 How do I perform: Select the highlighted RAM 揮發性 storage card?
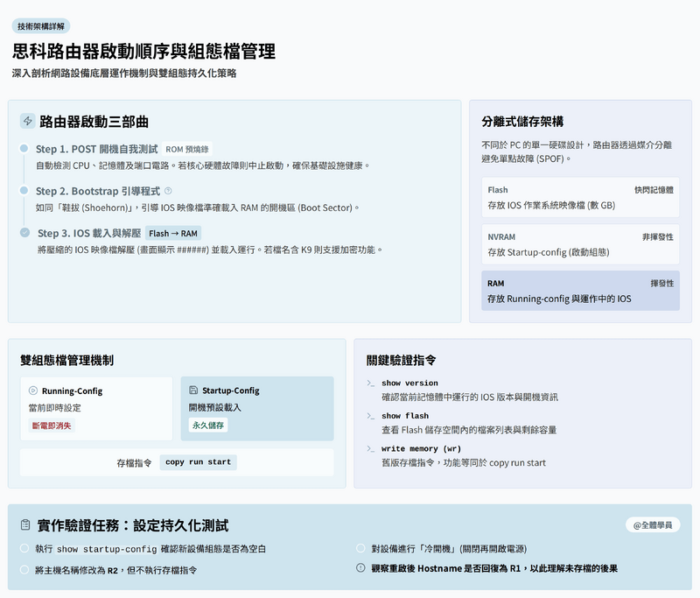[x=580, y=291]
